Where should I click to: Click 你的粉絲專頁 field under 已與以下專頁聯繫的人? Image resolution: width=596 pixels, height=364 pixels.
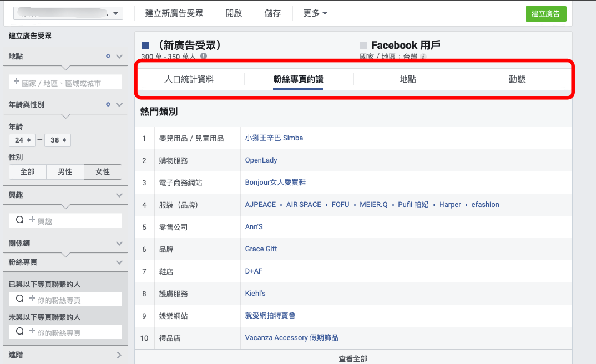[65, 299]
